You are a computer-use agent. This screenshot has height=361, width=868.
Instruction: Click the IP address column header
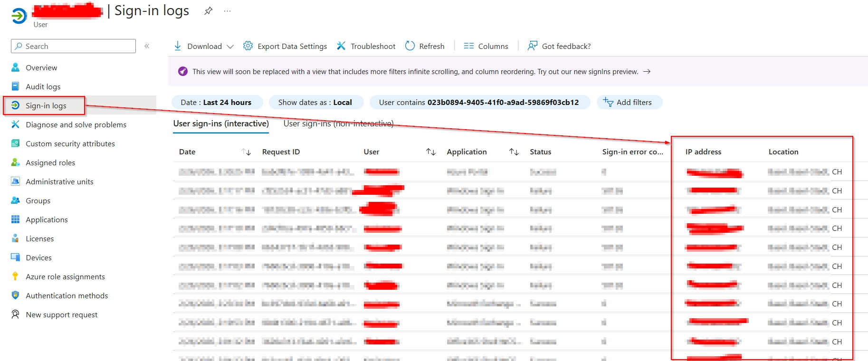point(703,152)
